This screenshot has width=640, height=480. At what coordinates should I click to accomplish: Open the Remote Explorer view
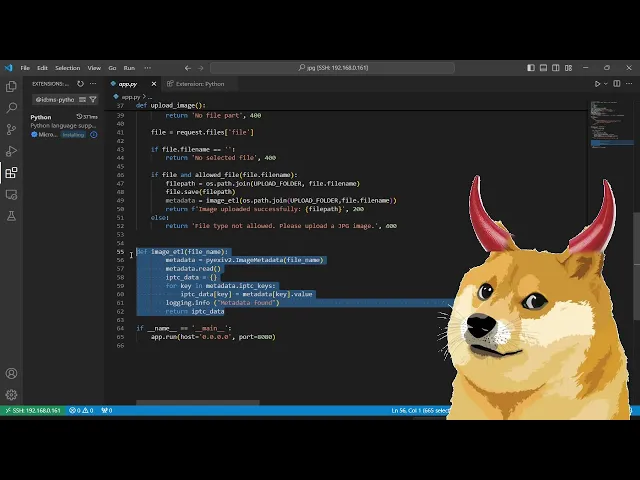[11, 195]
